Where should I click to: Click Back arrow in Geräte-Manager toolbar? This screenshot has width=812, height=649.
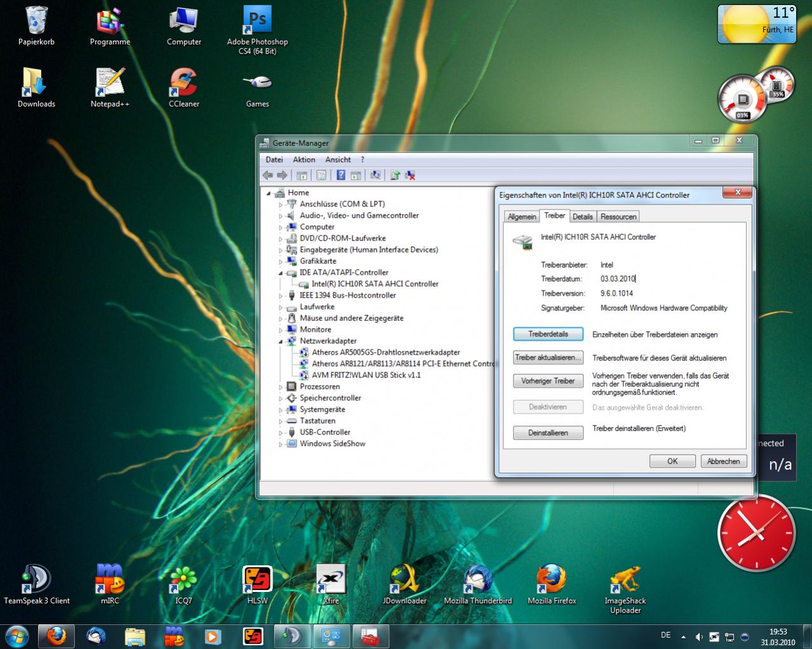[x=268, y=175]
